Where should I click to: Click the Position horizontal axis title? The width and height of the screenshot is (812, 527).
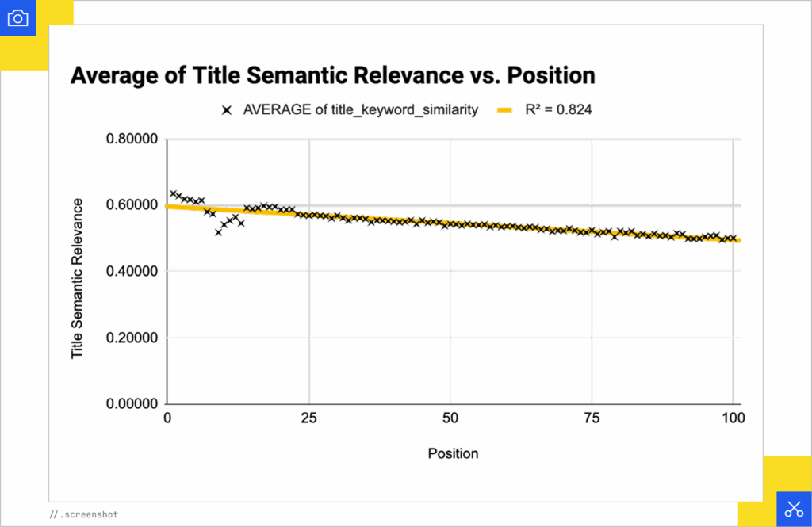[x=453, y=453]
